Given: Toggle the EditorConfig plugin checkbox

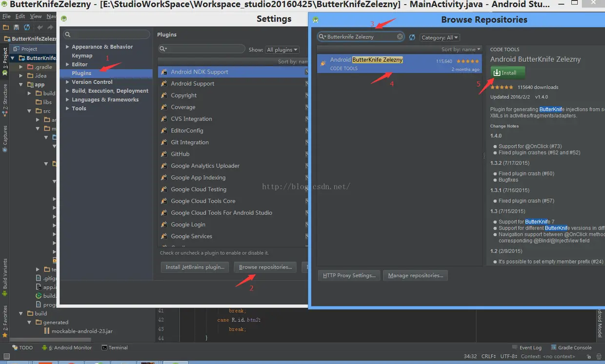Looking at the screenshot, I should (x=307, y=131).
